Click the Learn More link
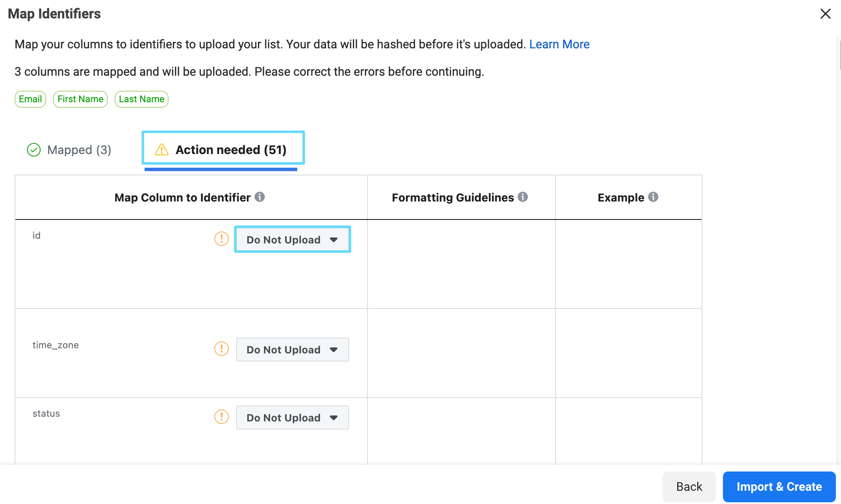Screen dimensions: 841x504 click(559, 44)
